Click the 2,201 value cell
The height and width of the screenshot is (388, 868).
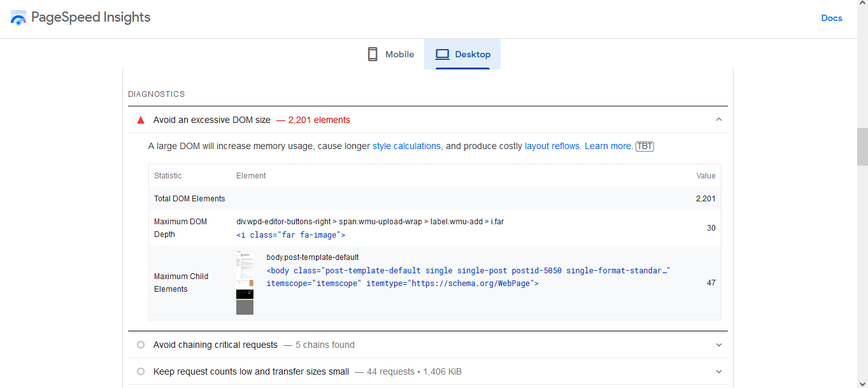(x=706, y=199)
